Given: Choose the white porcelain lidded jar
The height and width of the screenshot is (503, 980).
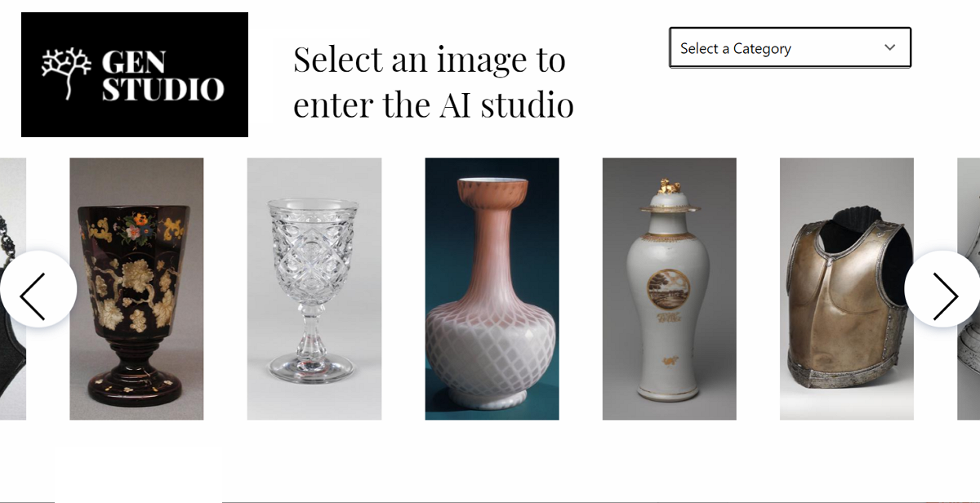Looking at the screenshot, I should click(670, 289).
